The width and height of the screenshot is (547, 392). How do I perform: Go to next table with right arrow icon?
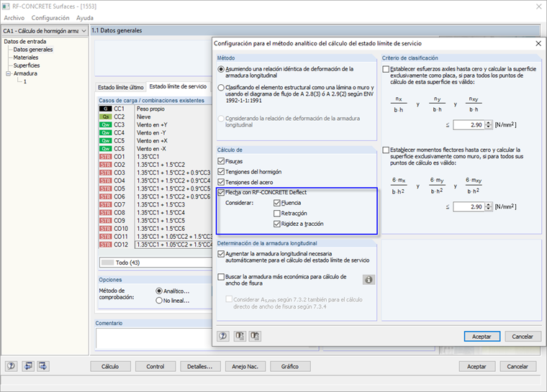(43, 366)
